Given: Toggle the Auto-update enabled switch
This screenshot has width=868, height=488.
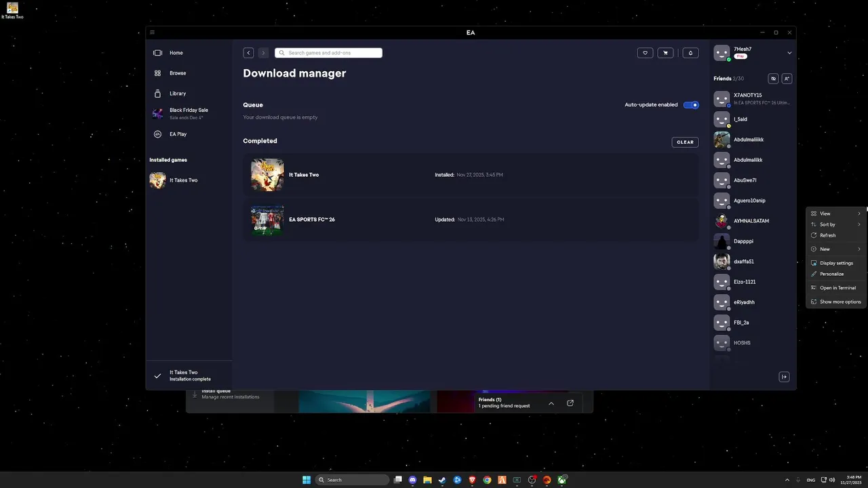Looking at the screenshot, I should pyautogui.click(x=691, y=105).
